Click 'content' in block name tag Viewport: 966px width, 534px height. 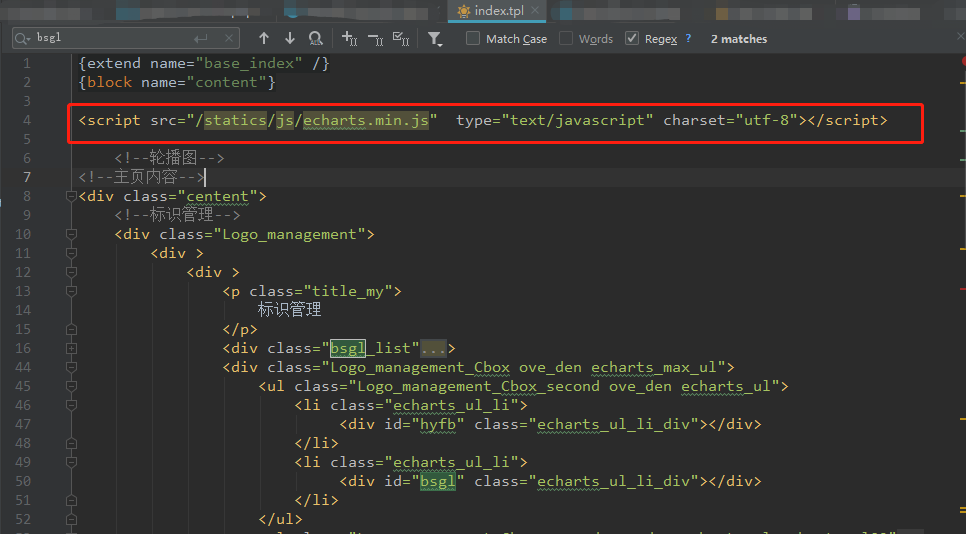[226, 83]
